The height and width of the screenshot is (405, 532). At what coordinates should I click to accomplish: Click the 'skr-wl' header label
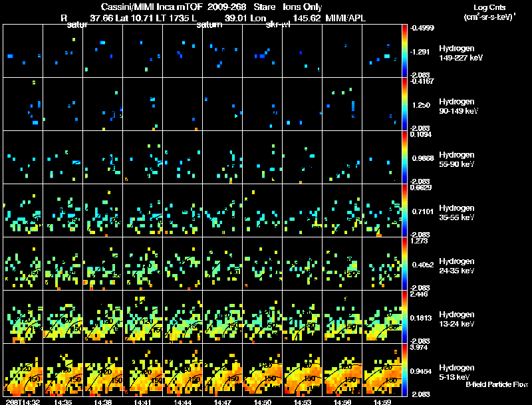[x=278, y=25]
